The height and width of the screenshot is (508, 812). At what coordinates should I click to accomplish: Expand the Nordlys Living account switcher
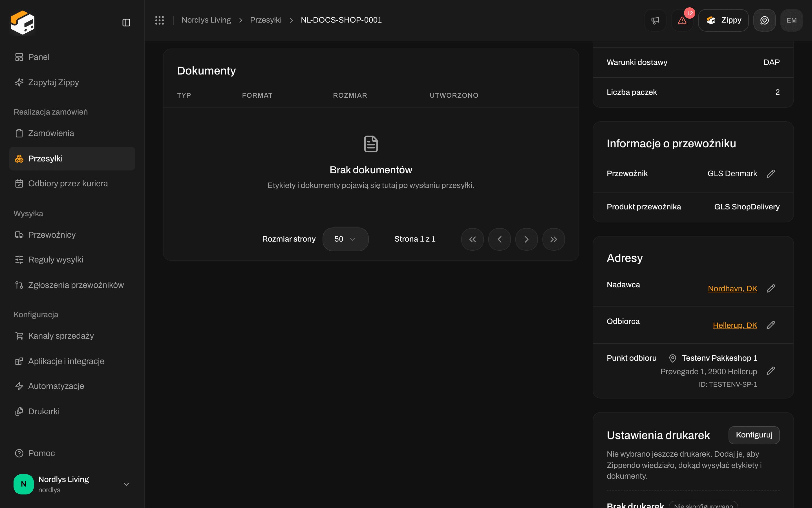click(72, 484)
